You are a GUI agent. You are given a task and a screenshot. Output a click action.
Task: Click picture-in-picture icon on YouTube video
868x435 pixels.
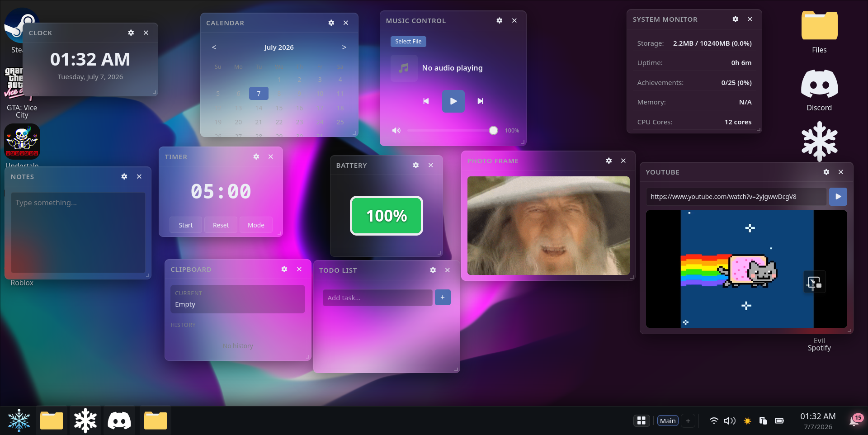point(815,283)
